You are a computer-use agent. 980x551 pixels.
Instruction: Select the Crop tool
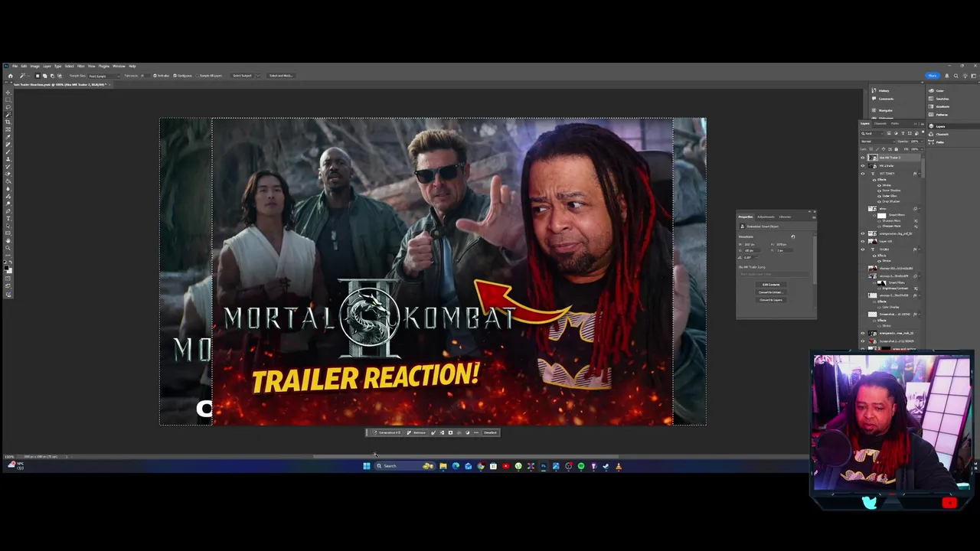point(8,122)
